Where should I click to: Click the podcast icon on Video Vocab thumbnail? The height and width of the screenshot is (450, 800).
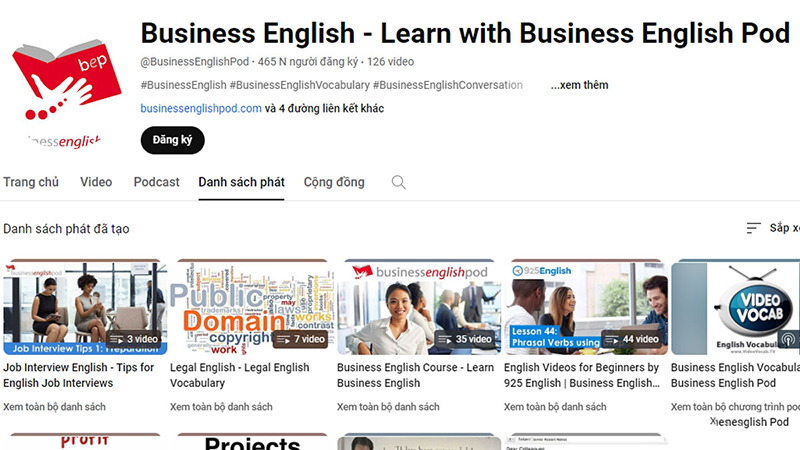pyautogui.click(x=788, y=339)
